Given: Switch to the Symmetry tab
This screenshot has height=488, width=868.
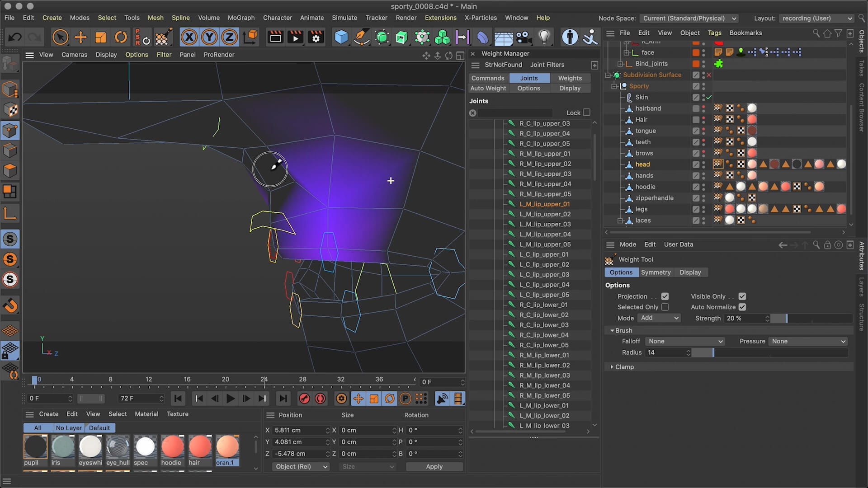Looking at the screenshot, I should (656, 272).
